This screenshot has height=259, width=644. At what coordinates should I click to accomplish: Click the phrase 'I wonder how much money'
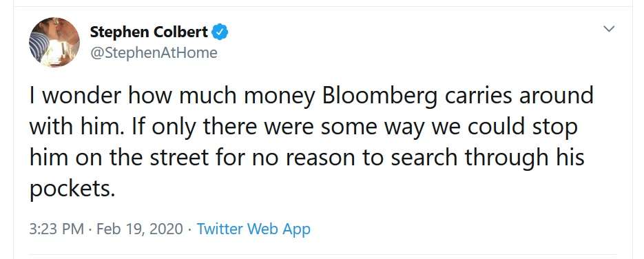click(172, 97)
